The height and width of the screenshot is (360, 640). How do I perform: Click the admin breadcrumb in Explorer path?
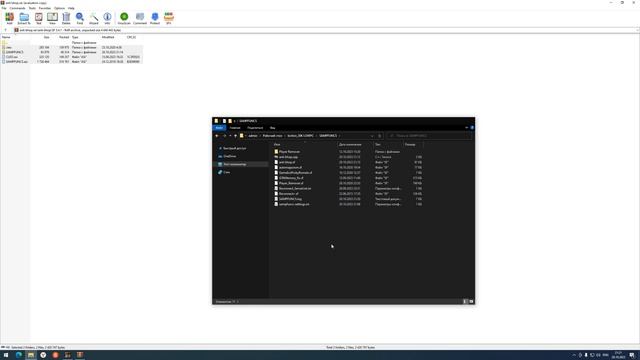pyautogui.click(x=253, y=136)
